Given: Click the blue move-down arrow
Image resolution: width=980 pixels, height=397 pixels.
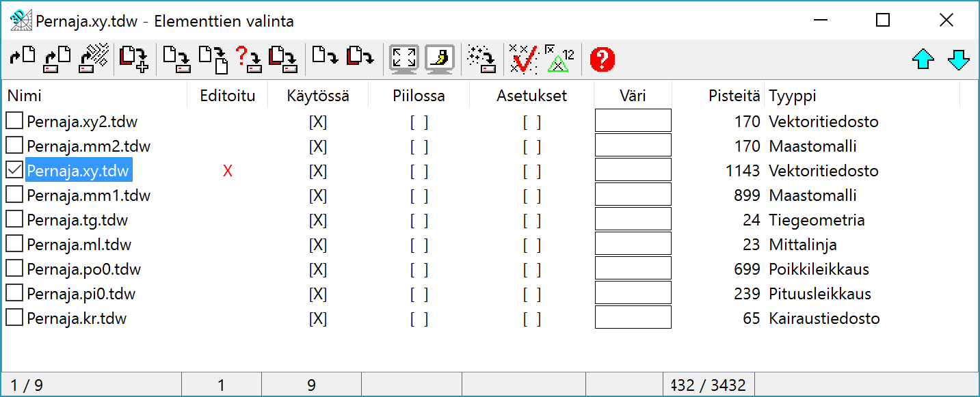Looking at the screenshot, I should click(x=959, y=59).
